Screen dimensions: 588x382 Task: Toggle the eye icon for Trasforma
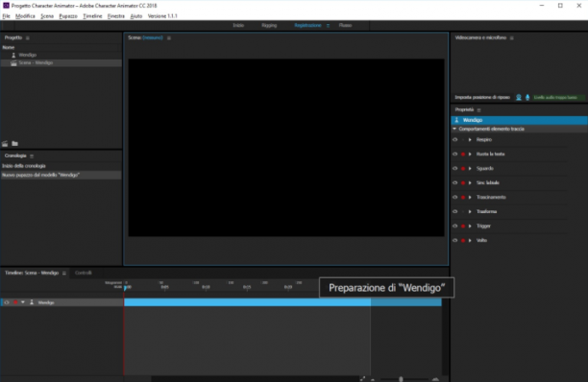(x=454, y=211)
